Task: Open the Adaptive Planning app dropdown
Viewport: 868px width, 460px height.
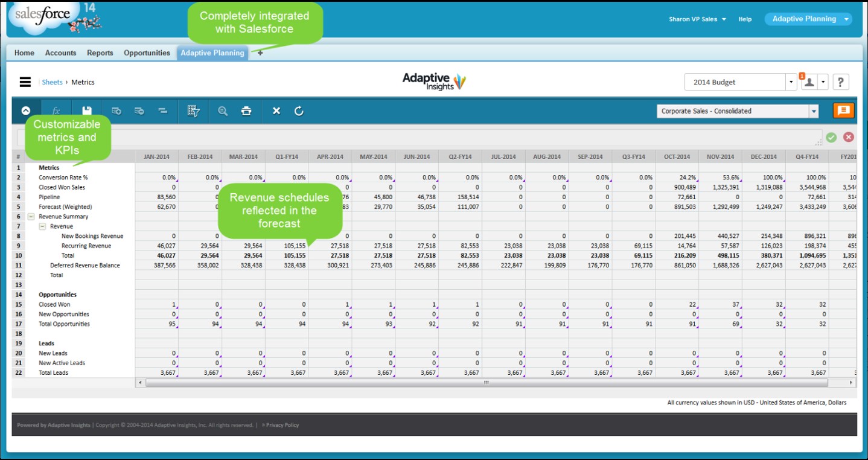Action: point(808,19)
